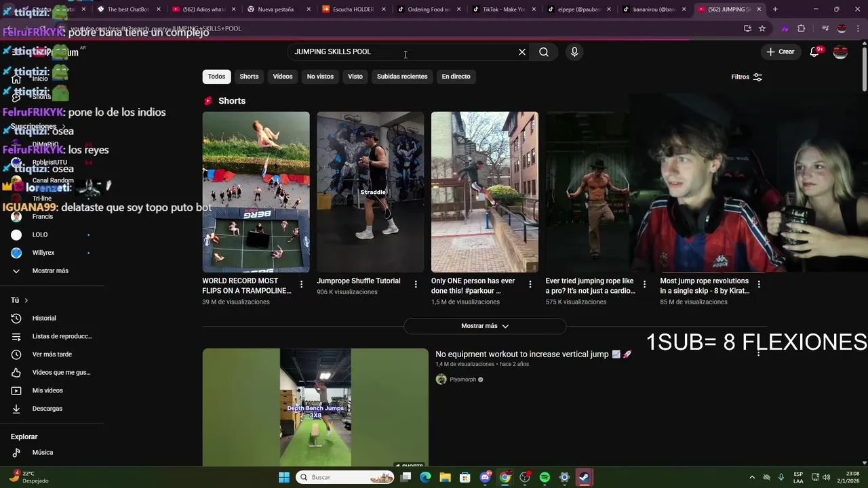Open the Windows Start menu
The width and height of the screenshot is (868, 488).
pos(284,477)
